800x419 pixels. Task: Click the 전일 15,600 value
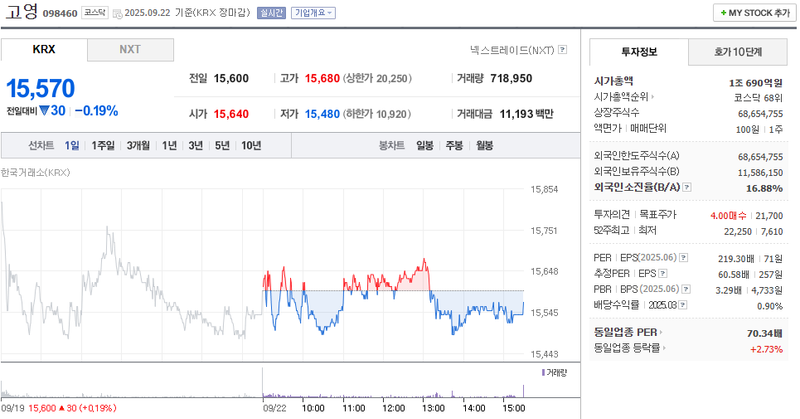231,79
